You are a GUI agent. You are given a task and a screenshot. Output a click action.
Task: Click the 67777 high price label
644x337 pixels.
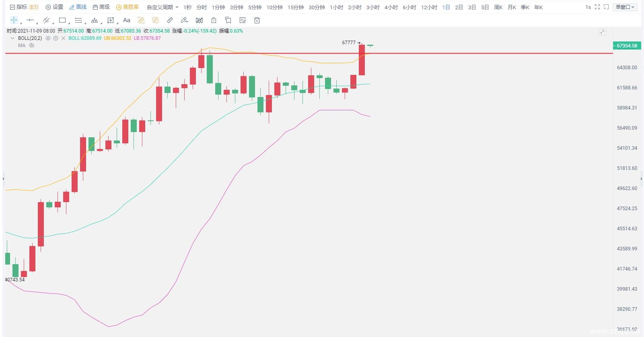point(349,43)
